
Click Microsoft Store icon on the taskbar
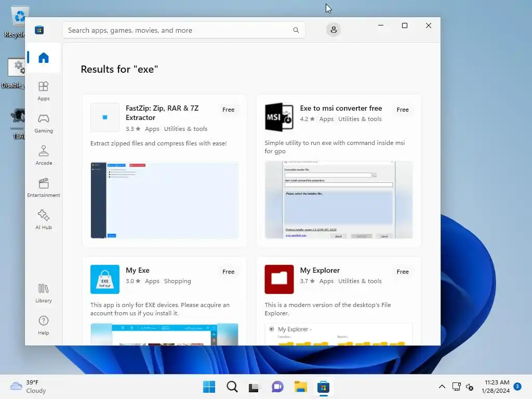coord(323,387)
